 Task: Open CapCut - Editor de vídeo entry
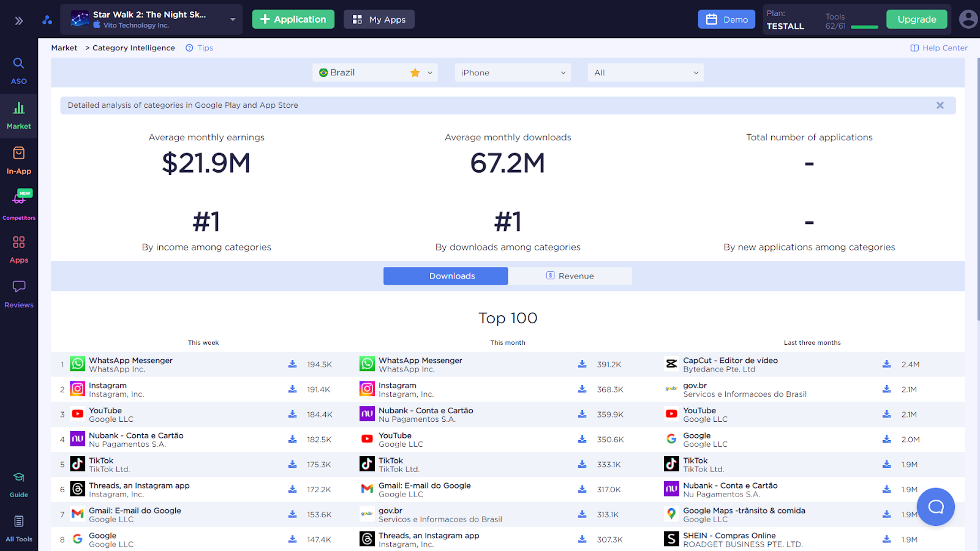pos(731,361)
